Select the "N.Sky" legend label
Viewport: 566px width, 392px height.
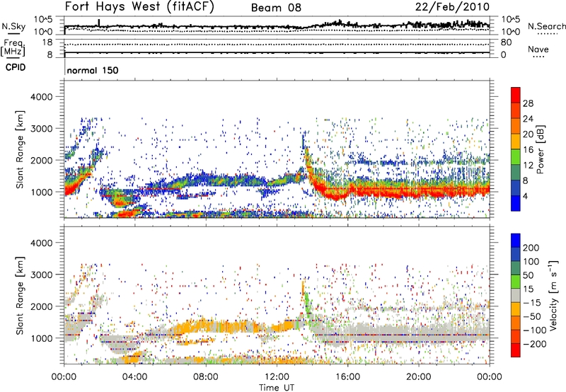tap(13, 26)
